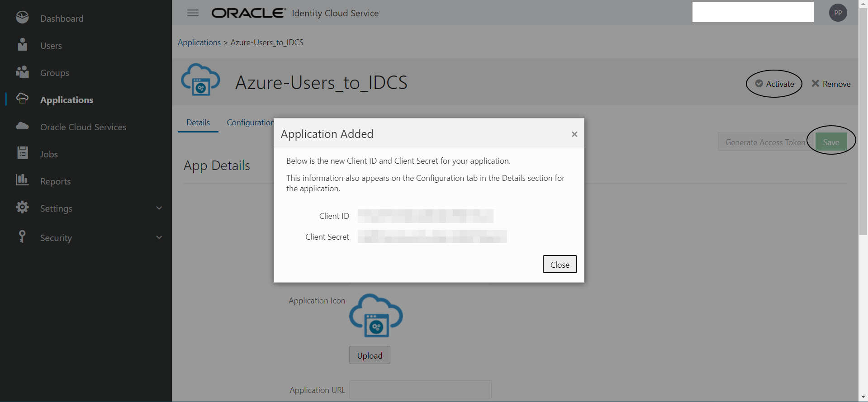868x402 pixels.
Task: Click the Remove application button
Action: coord(831,84)
